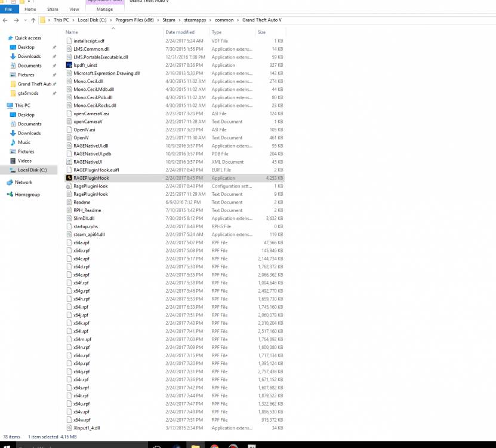
Task: Select the RPH_Readme text document name
Action: (87, 210)
